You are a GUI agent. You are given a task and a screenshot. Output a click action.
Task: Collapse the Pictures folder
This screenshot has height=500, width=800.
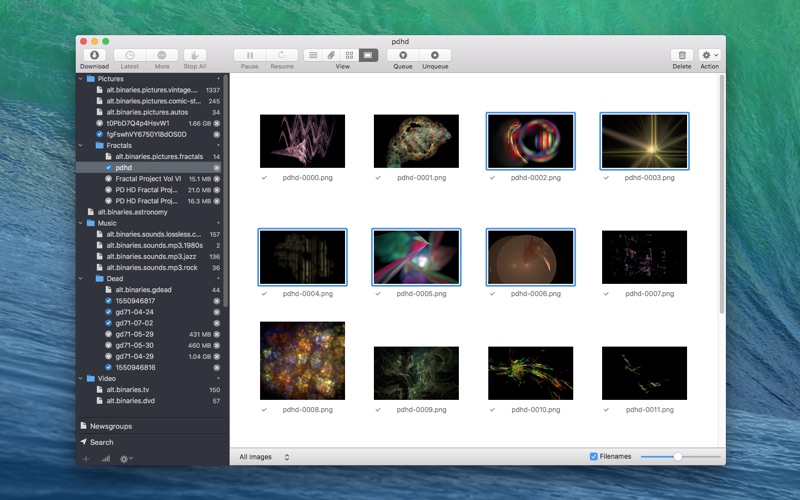click(81, 78)
